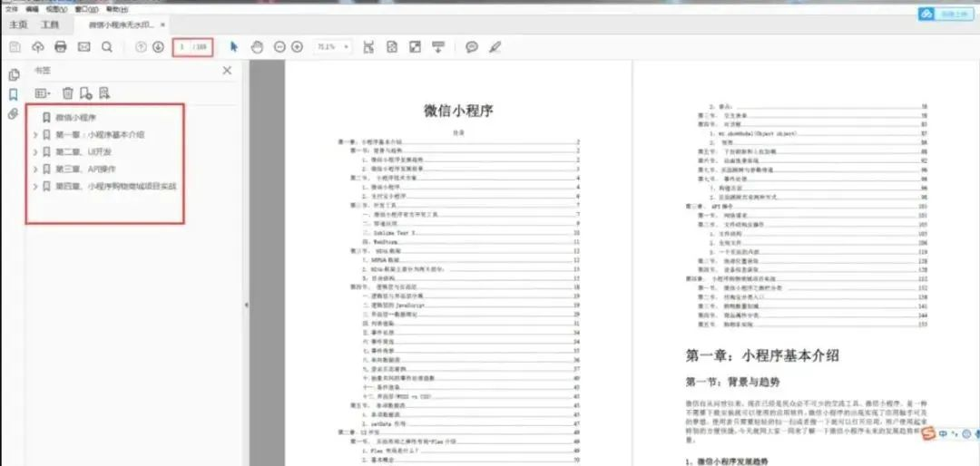Click the 第一章：小程序基本介绍 page heading
The height and width of the screenshot is (466, 980).
tap(762, 356)
